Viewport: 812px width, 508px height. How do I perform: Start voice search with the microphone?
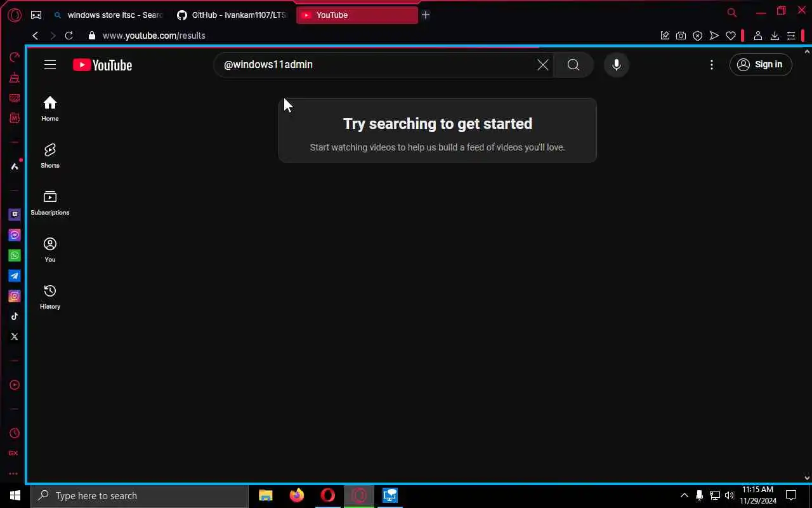(616, 65)
